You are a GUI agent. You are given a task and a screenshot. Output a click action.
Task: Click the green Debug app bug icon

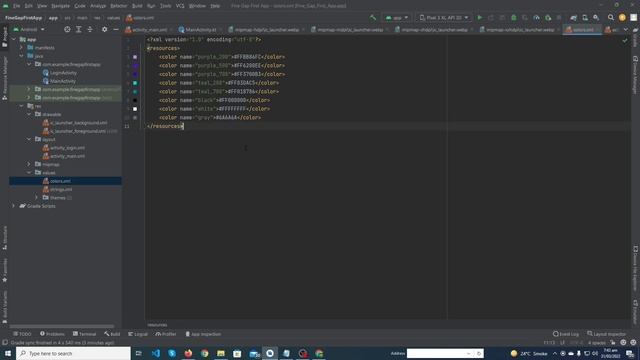513,18
